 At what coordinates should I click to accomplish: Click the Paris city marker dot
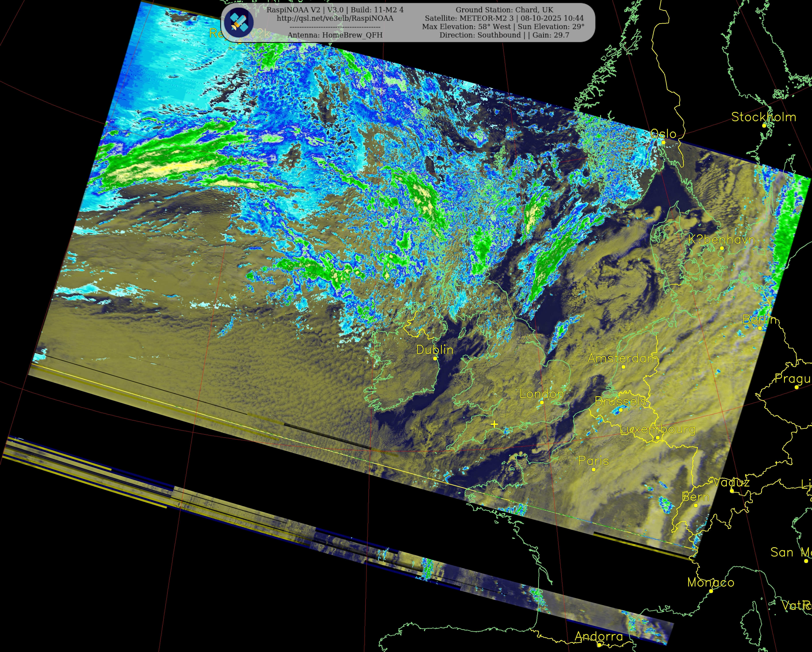(594, 469)
